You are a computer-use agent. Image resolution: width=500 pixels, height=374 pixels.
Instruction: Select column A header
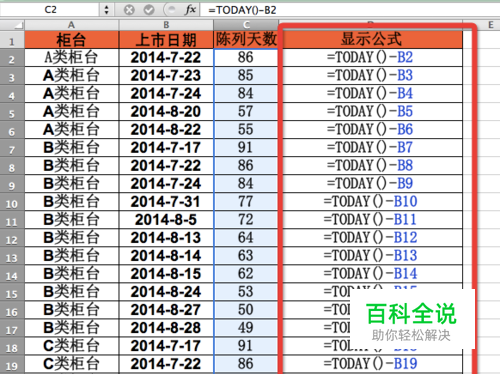pyautogui.click(x=71, y=25)
